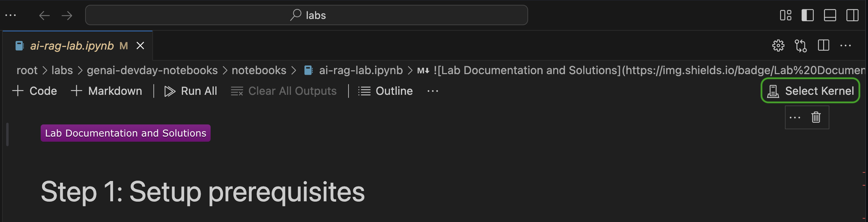Run All notebook cells
This screenshot has width=868, height=222.
click(x=191, y=91)
